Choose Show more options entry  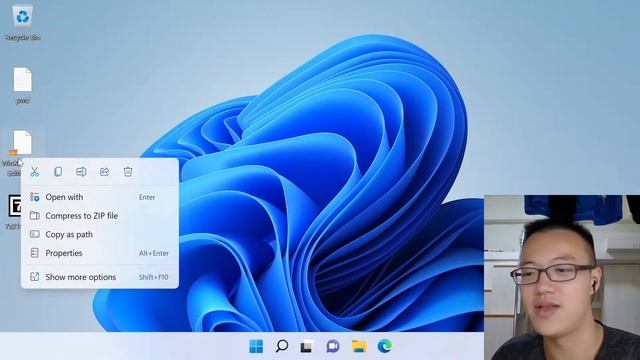100,277
